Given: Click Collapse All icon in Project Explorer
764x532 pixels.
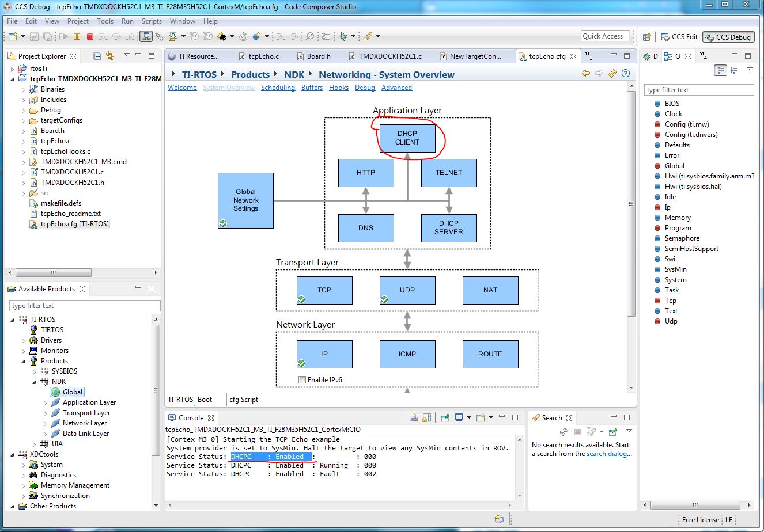Looking at the screenshot, I should pyautogui.click(x=97, y=56).
